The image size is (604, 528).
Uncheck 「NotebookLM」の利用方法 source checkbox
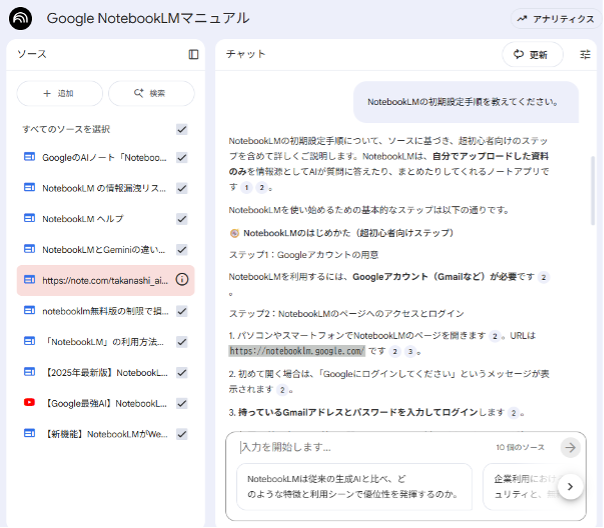tap(182, 342)
